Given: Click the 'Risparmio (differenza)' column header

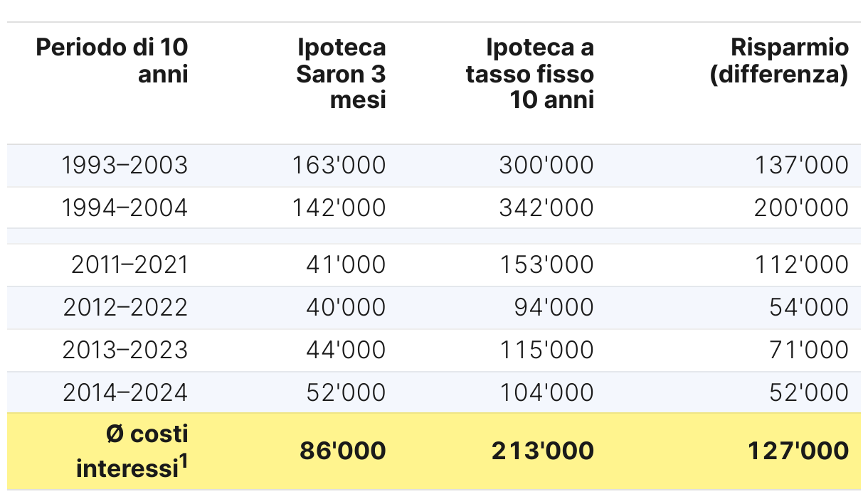Looking at the screenshot, I should (779, 60).
